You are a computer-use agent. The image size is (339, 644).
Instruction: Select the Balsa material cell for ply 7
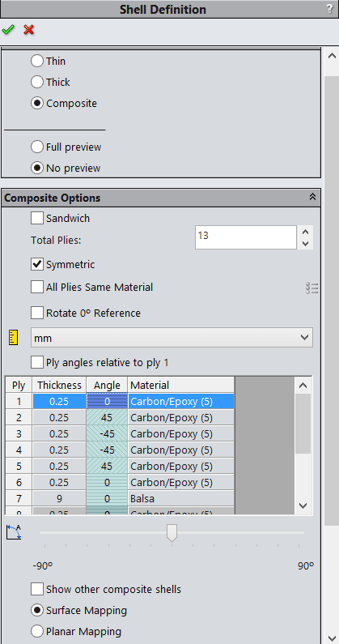pyautogui.click(x=181, y=499)
